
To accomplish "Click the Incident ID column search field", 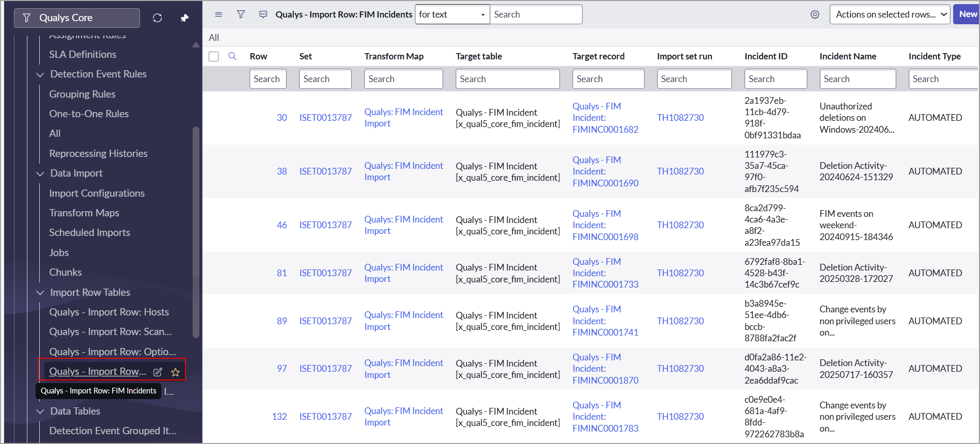I will [775, 79].
